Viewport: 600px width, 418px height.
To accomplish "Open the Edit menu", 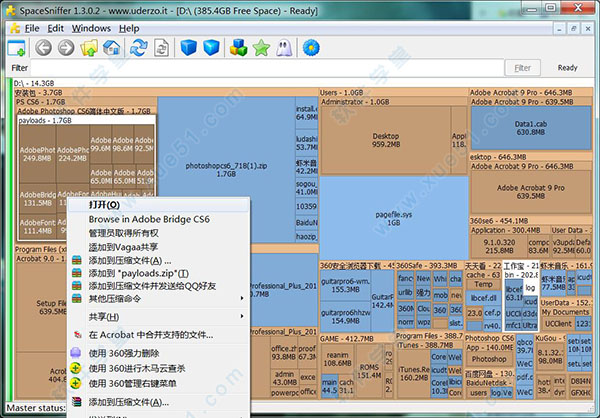I will pyautogui.click(x=55, y=28).
